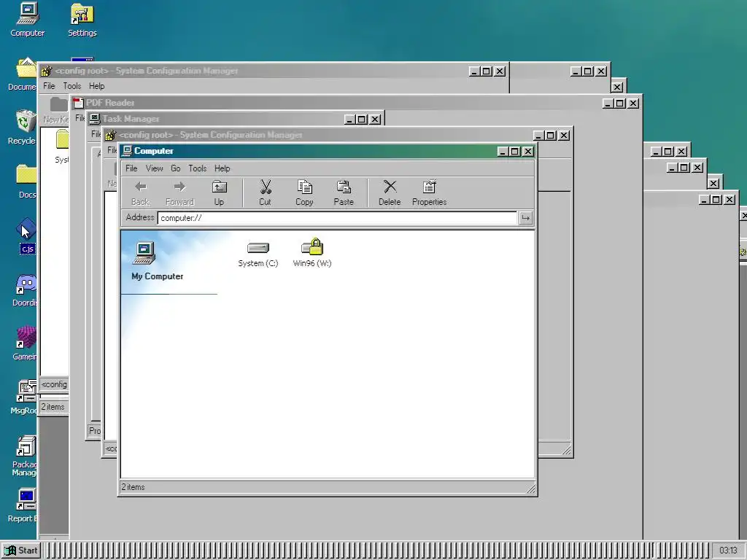Click the 03:13 taskbar clock
Viewport: 747px width, 560px height.
(729, 551)
